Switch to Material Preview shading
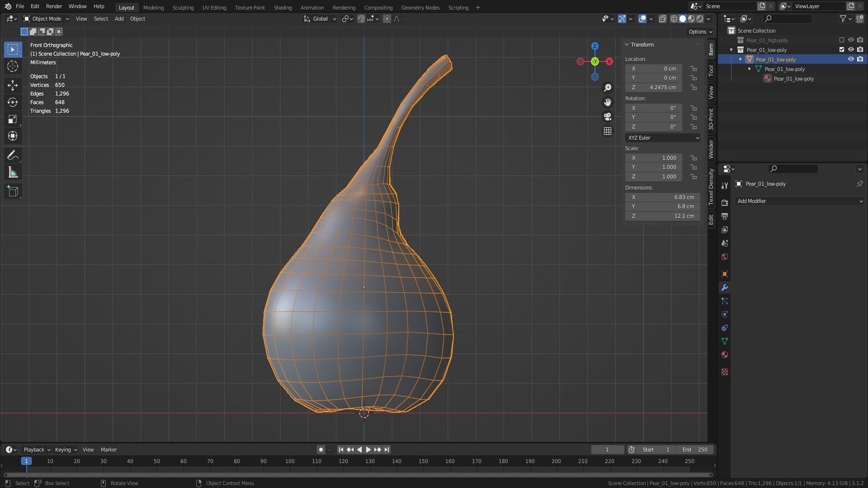This screenshot has width=868, height=488. pos(691,19)
